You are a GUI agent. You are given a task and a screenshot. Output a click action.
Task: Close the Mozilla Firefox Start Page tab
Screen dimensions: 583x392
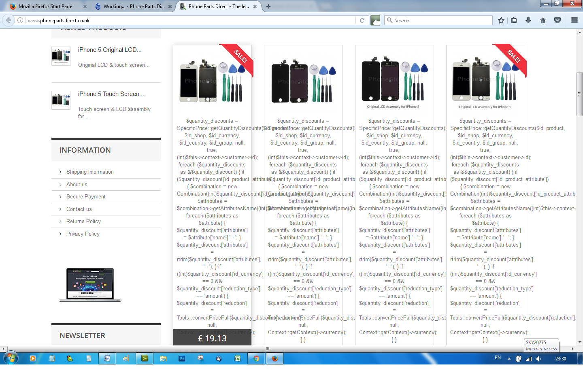click(85, 6)
